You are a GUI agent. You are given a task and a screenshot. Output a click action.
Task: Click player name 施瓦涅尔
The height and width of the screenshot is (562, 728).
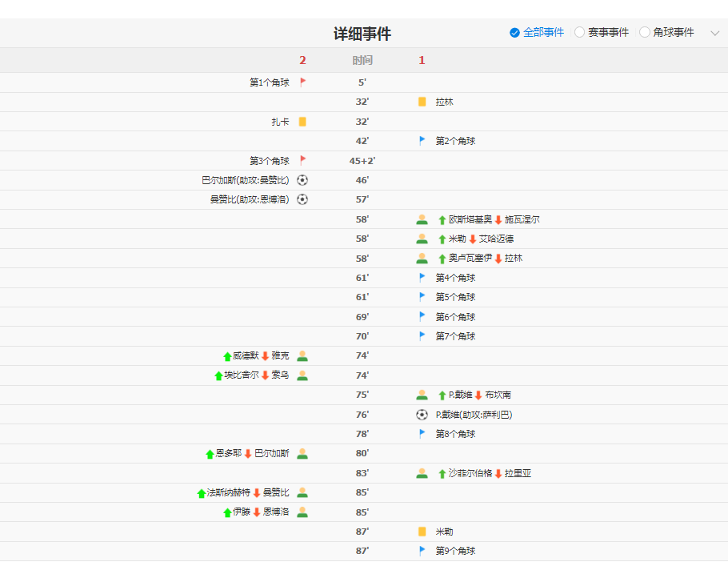click(522, 219)
